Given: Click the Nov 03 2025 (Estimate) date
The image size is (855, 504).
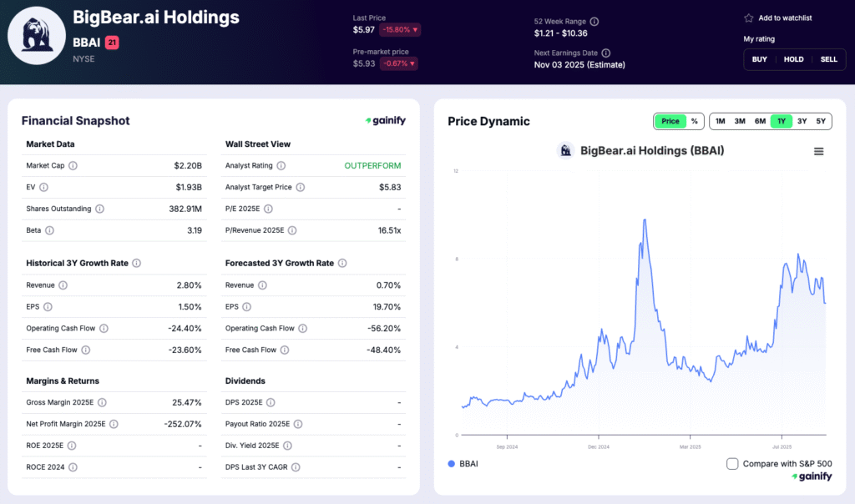Looking at the screenshot, I should pyautogui.click(x=579, y=65).
